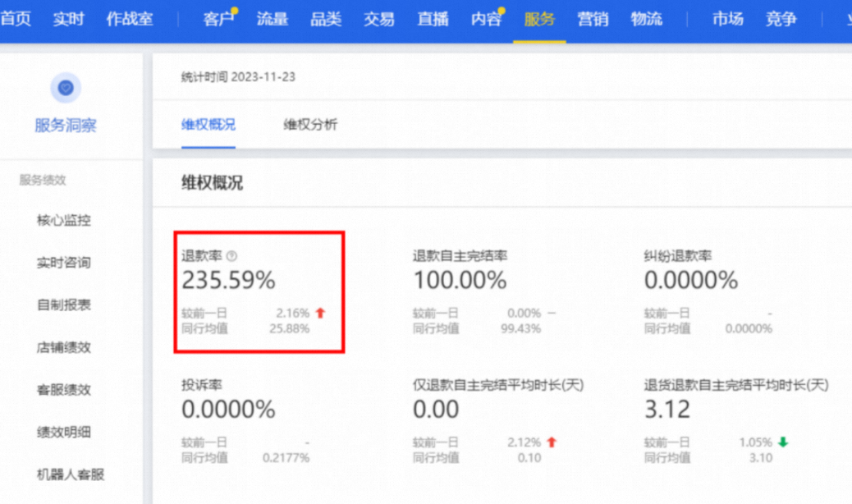Open 核心监控 in the sidebar
The width and height of the screenshot is (852, 504).
pos(63,220)
